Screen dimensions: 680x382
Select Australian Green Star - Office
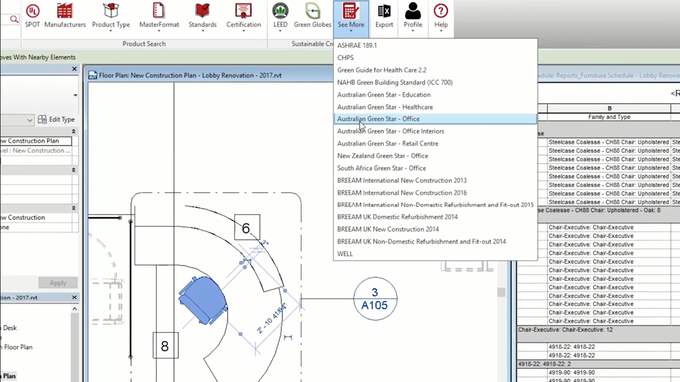pyautogui.click(x=435, y=119)
